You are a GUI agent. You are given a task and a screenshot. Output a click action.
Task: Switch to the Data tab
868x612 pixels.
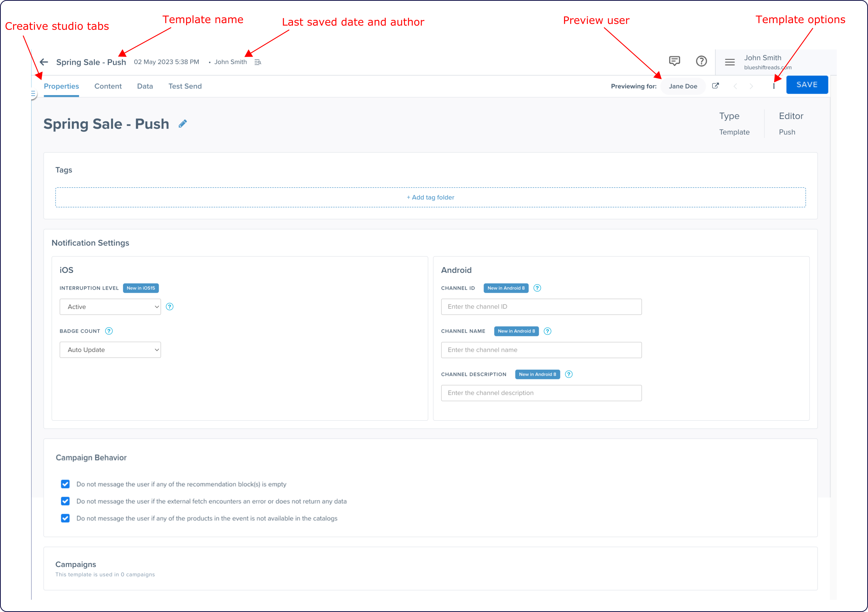(145, 86)
